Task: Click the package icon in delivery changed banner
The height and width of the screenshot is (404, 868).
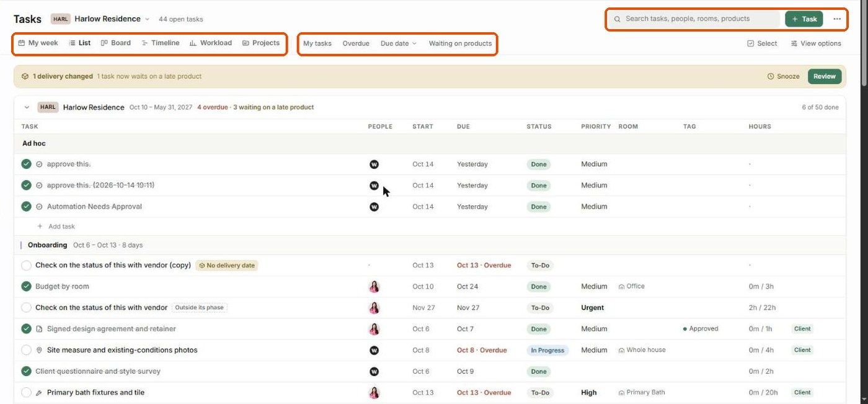Action: click(x=25, y=76)
